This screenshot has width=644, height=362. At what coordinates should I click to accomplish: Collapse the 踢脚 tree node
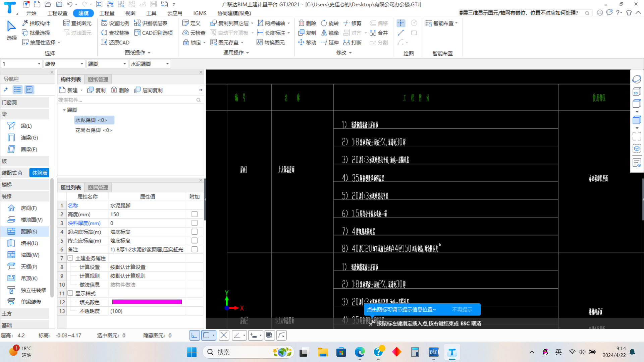64,110
